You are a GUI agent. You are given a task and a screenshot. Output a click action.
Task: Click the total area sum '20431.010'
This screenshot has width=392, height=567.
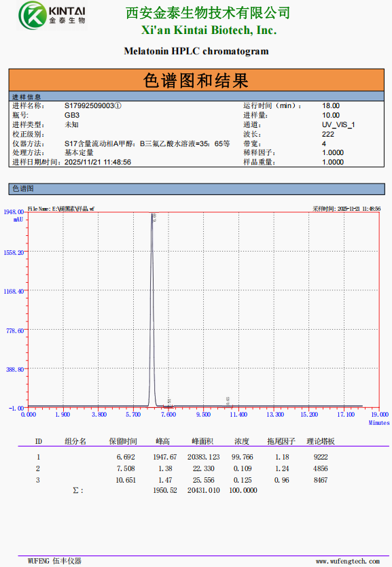pyautogui.click(x=203, y=490)
